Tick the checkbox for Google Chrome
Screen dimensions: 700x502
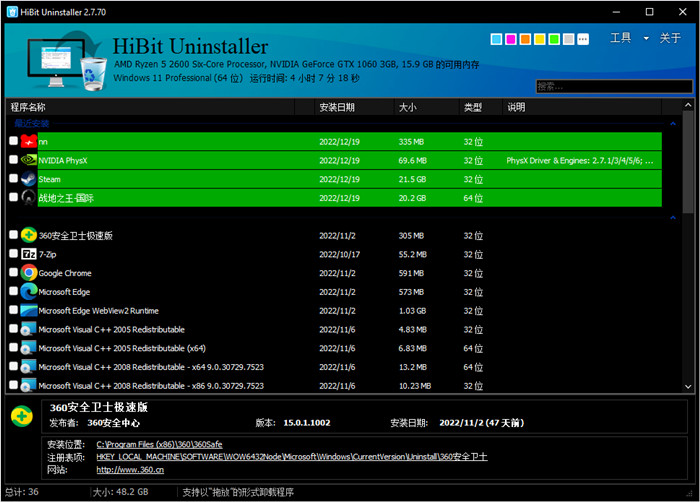(x=13, y=272)
